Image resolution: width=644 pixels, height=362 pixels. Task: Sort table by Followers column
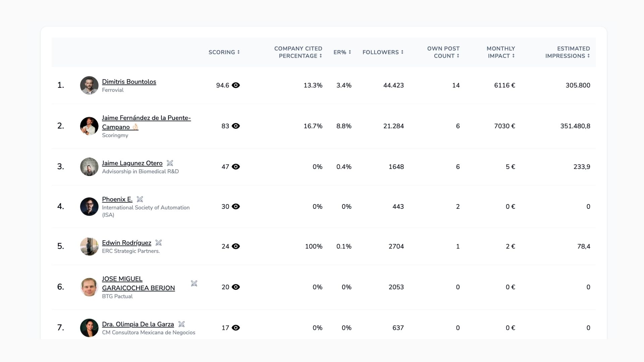[383, 52]
